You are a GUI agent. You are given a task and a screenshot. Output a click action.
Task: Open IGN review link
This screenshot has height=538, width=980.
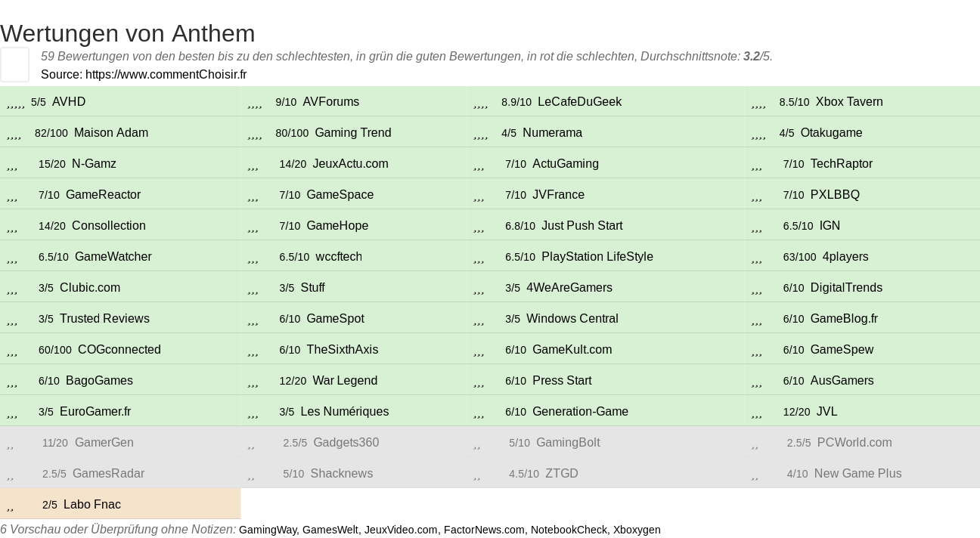coord(830,226)
